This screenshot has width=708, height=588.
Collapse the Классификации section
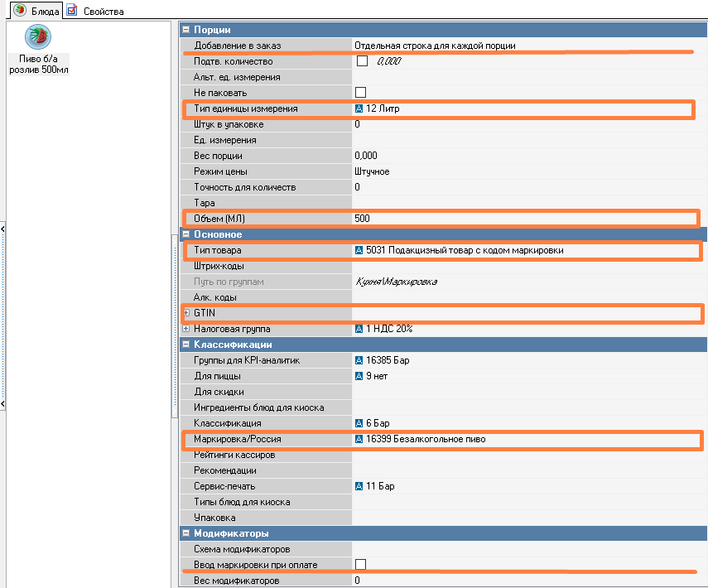[186, 345]
